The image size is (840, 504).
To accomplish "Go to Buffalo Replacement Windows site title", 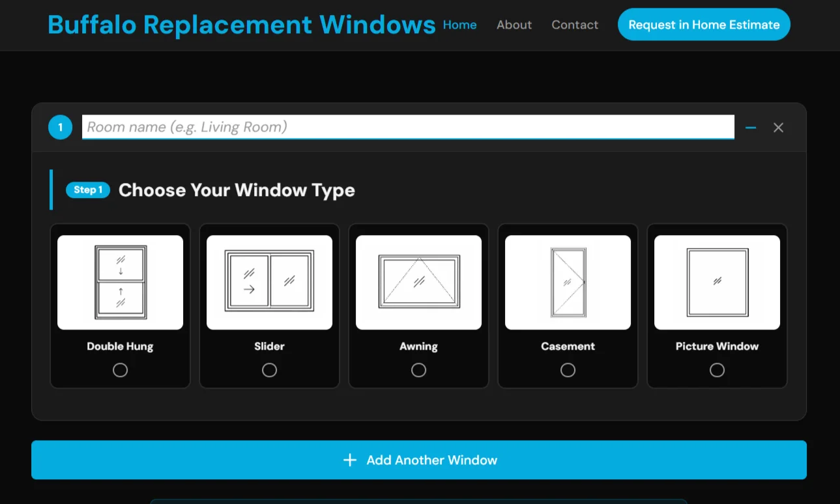I will click(242, 25).
